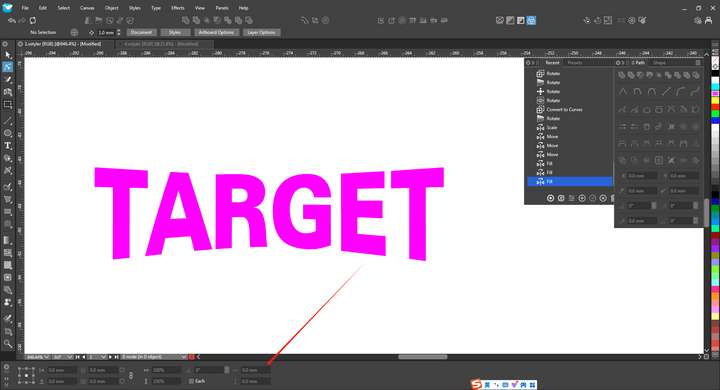Viewport: 720px width, 390px height.
Task: Click the Undo arrow icon
Action: coord(12,20)
